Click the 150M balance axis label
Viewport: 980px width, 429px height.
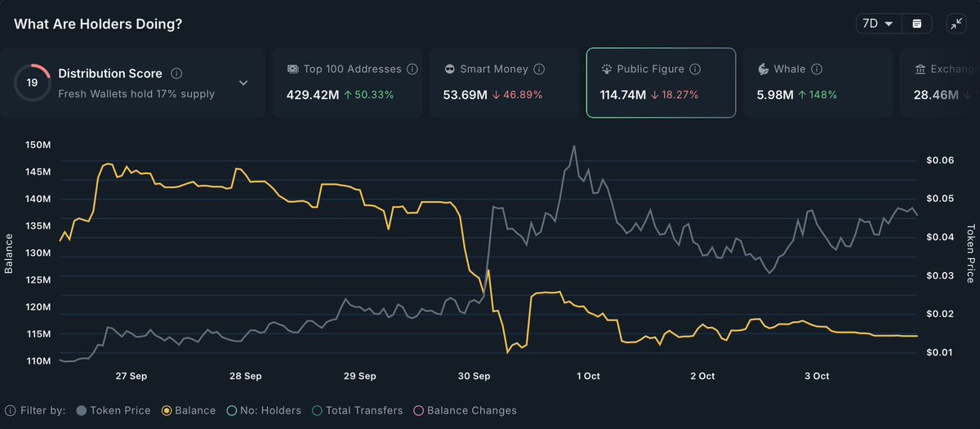click(x=38, y=145)
